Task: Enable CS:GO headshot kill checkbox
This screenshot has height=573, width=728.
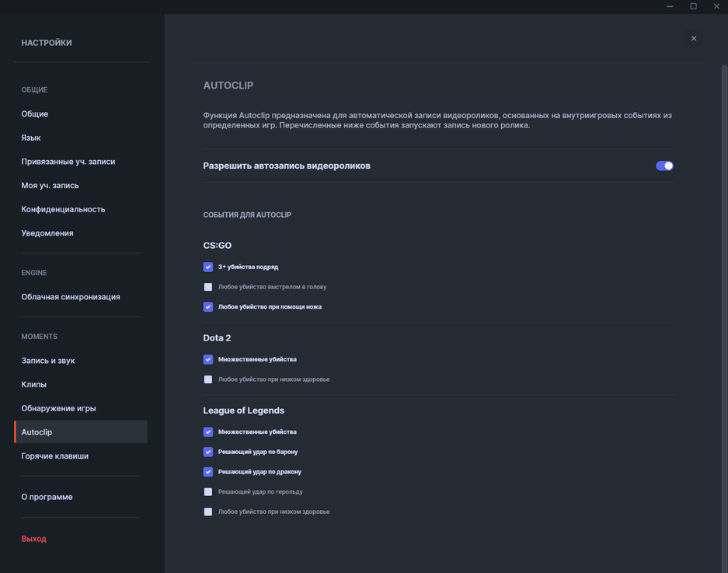Action: (208, 287)
